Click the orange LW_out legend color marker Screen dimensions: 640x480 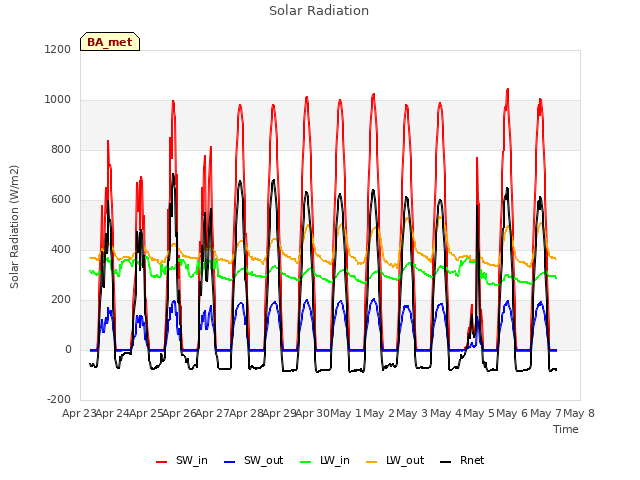[372, 462]
